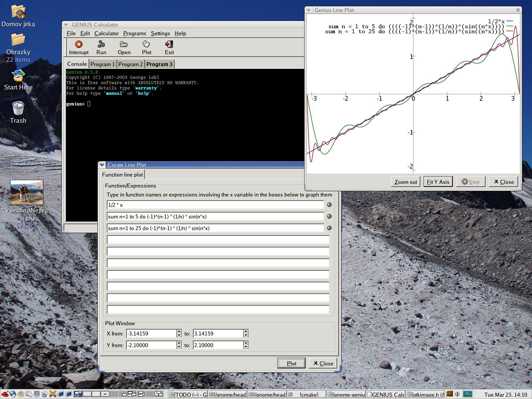
Task: Click the status light next to 1/2 * x
Action: coord(330,205)
